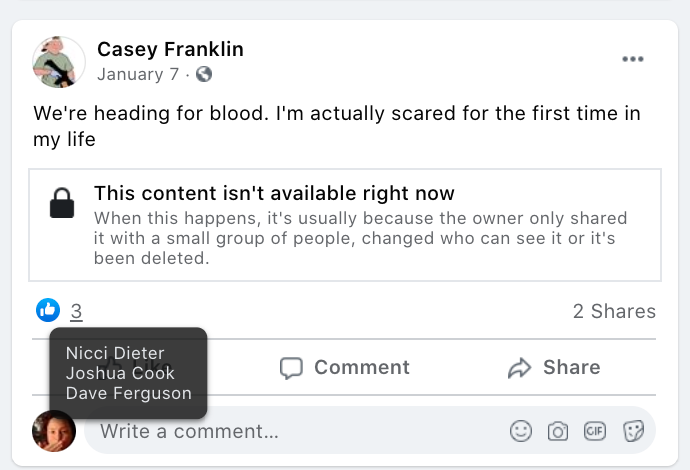Click the speech bubble comment icon
Image resolution: width=690 pixels, height=470 pixels.
291,368
